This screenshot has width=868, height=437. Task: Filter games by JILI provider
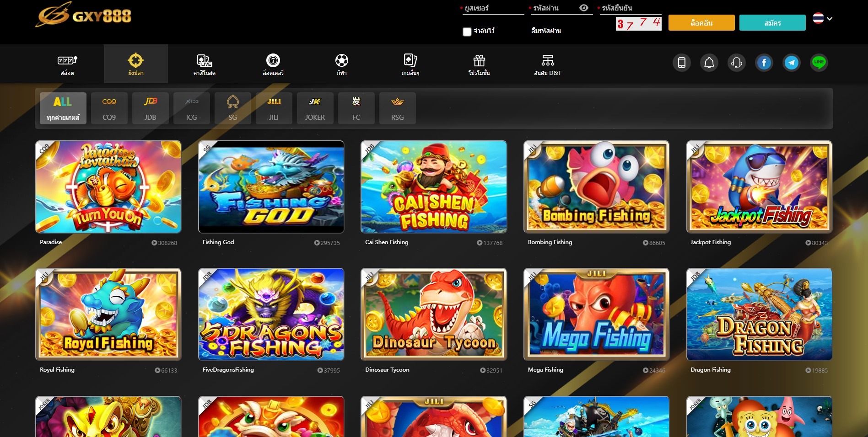tap(274, 108)
